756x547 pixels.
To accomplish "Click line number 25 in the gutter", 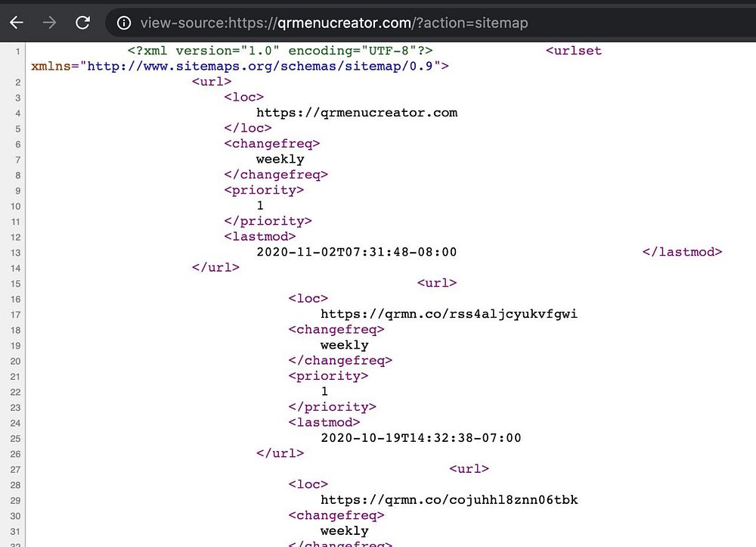I will tap(15, 439).
